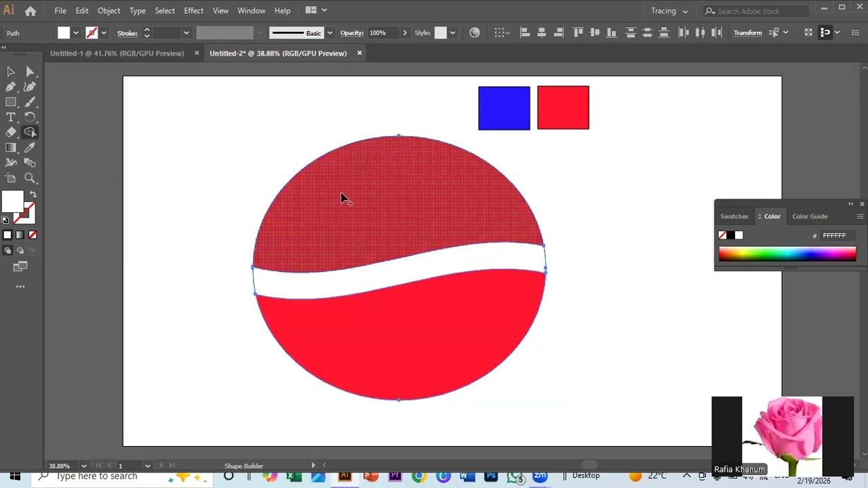The image size is (868, 488).
Task: Open Basic brush definition dropdown
Action: pos(330,33)
